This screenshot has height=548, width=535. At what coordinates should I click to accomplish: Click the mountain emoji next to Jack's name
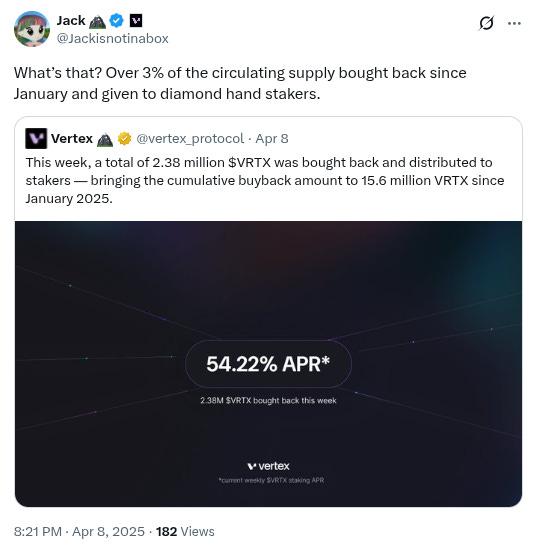coord(97,21)
